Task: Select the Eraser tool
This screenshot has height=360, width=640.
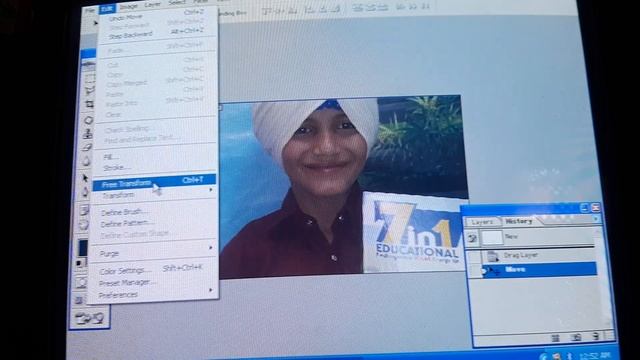Action: point(87,147)
